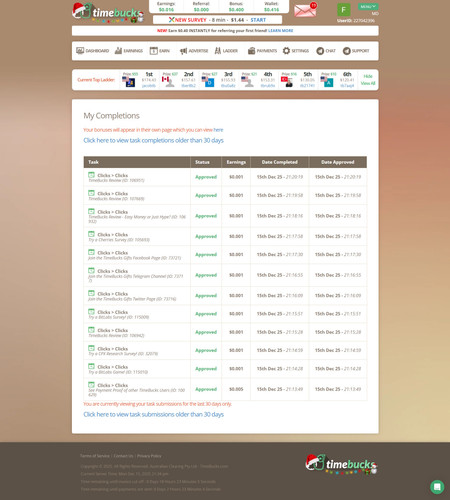Click 1st place ladder user avatar
This screenshot has width=450, height=500.
pos(130,82)
